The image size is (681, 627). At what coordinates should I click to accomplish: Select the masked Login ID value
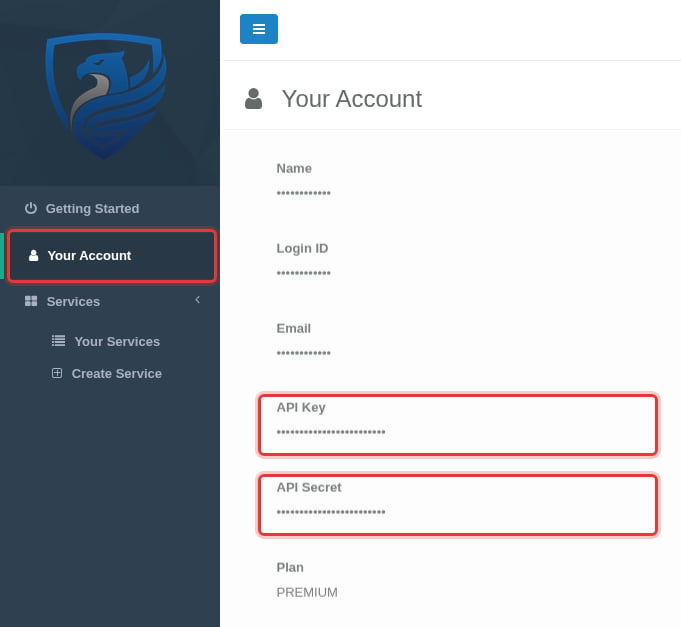click(304, 273)
